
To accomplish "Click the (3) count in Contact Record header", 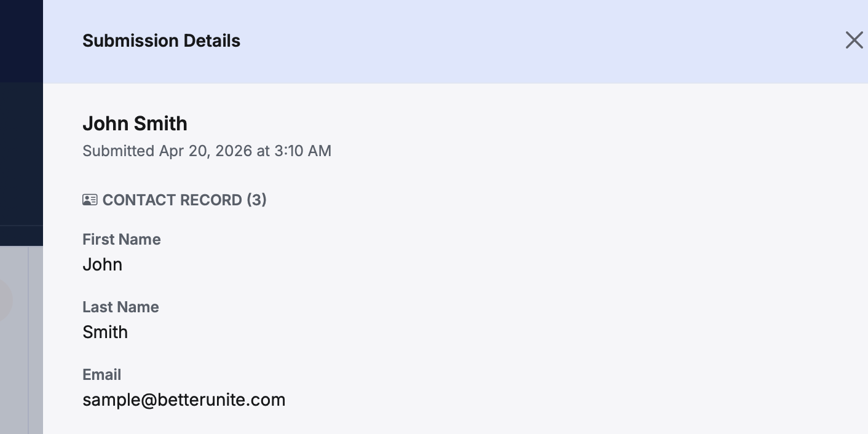I will (256, 200).
